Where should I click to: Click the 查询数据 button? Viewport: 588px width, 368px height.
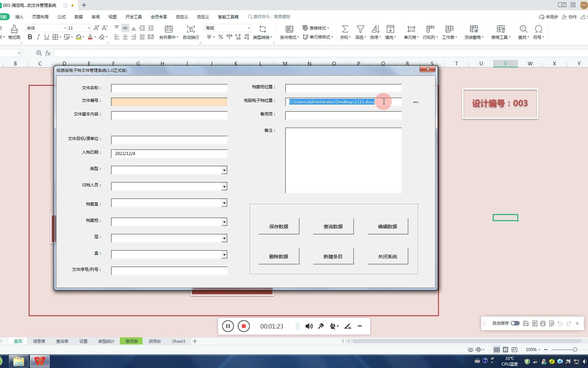(x=333, y=226)
